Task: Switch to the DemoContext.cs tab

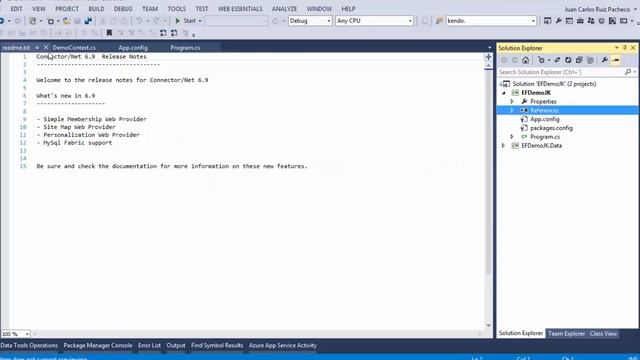Action: [x=74, y=48]
